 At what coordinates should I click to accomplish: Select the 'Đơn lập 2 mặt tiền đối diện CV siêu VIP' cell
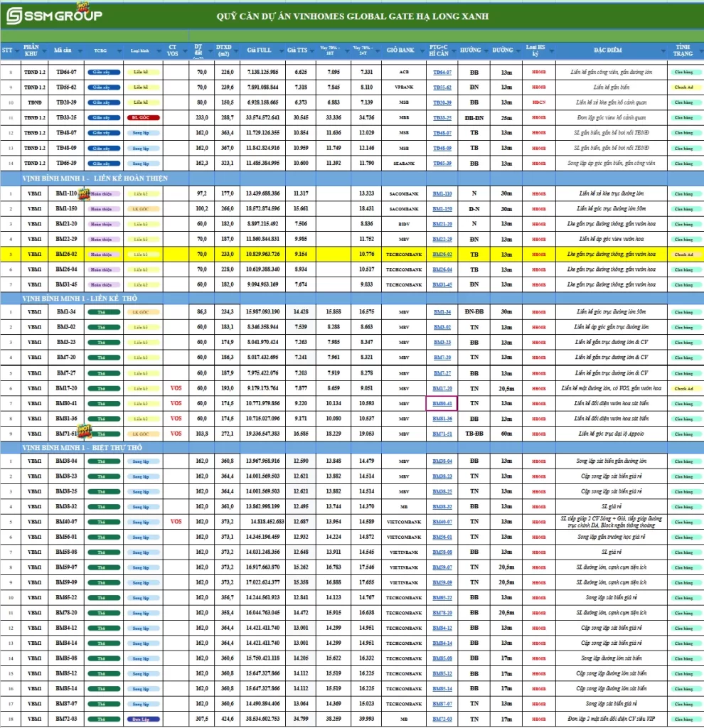tap(612, 719)
